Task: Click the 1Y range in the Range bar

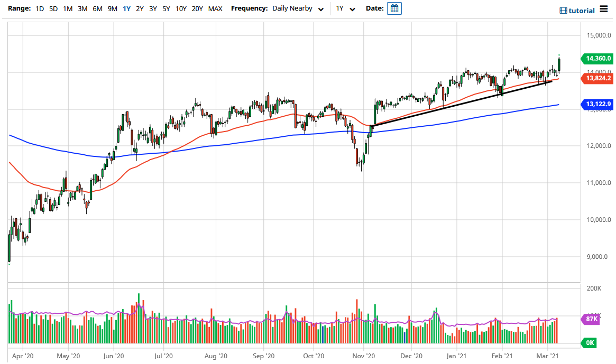Action: pos(125,8)
